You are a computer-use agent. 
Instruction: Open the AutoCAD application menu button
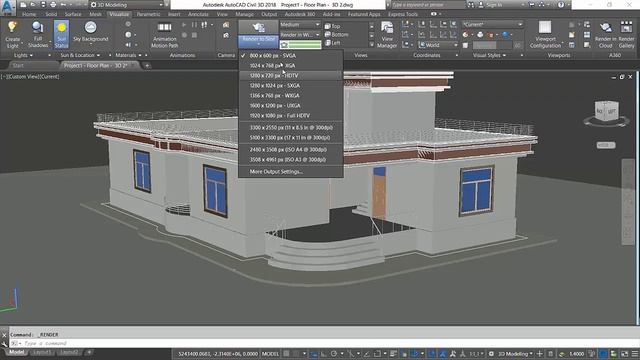(x=7, y=7)
